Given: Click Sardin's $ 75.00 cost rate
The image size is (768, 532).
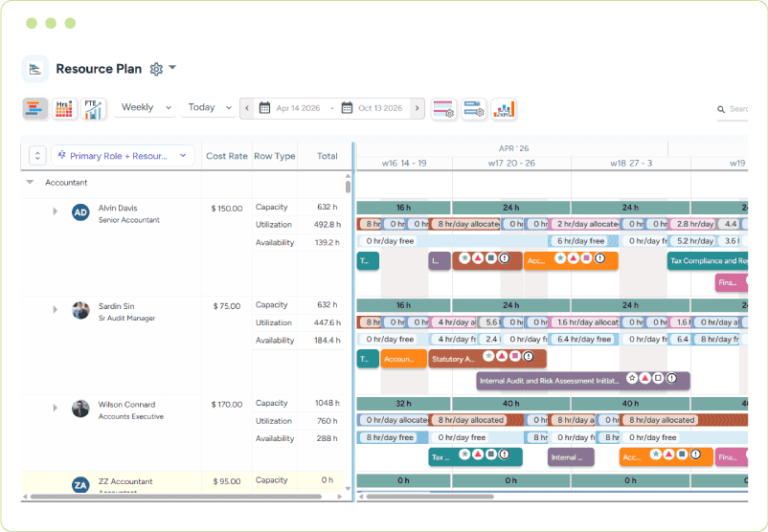Looking at the screenshot, I should [x=227, y=306].
